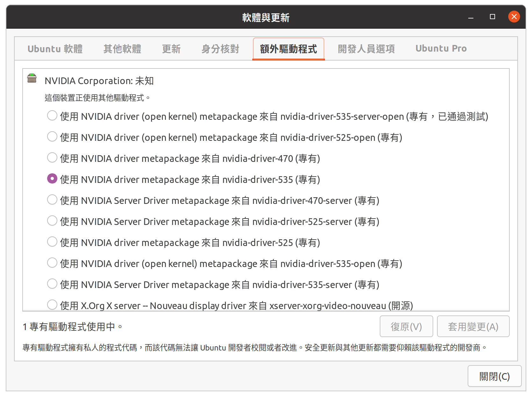Click the 關閉(C) close button

pos(494,376)
